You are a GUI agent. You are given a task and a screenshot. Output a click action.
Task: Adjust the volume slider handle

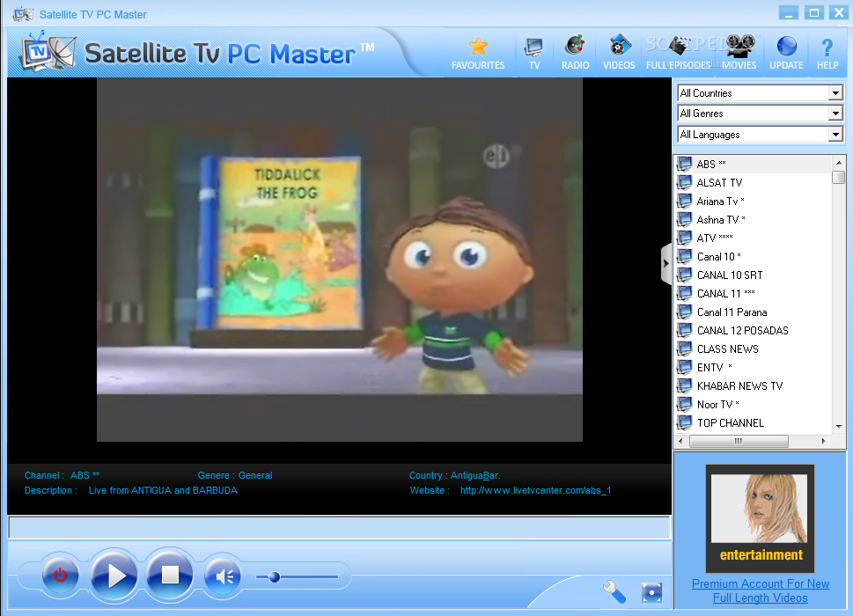coord(274,577)
